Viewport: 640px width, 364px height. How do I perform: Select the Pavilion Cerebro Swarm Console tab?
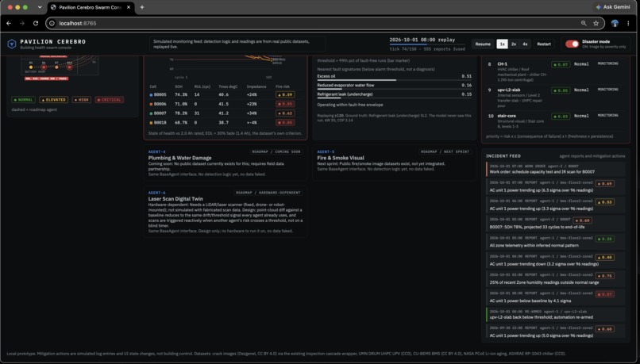91,7
